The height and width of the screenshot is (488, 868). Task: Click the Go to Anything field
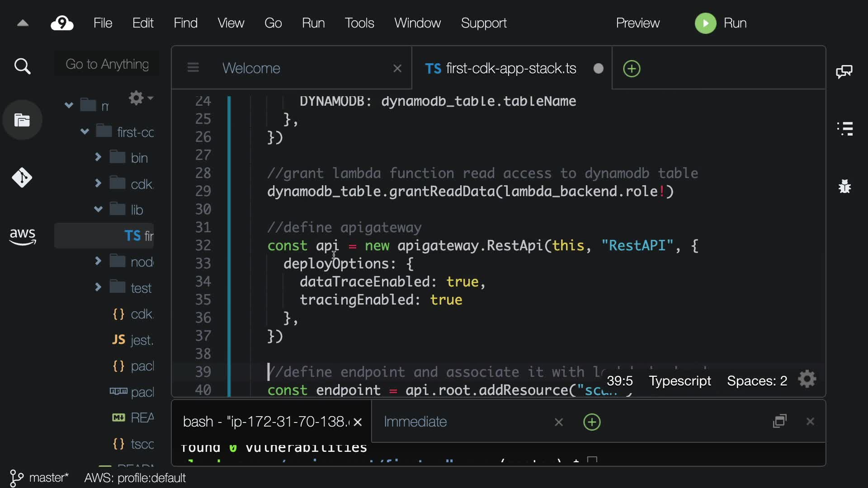pyautogui.click(x=107, y=64)
